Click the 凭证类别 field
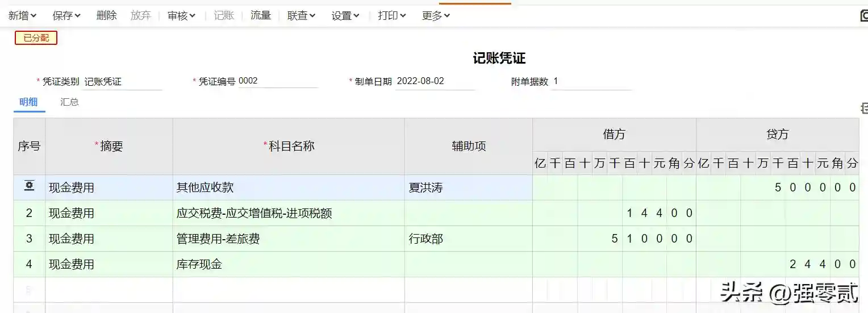Screen dimensions: 868x313 [x=122, y=82]
